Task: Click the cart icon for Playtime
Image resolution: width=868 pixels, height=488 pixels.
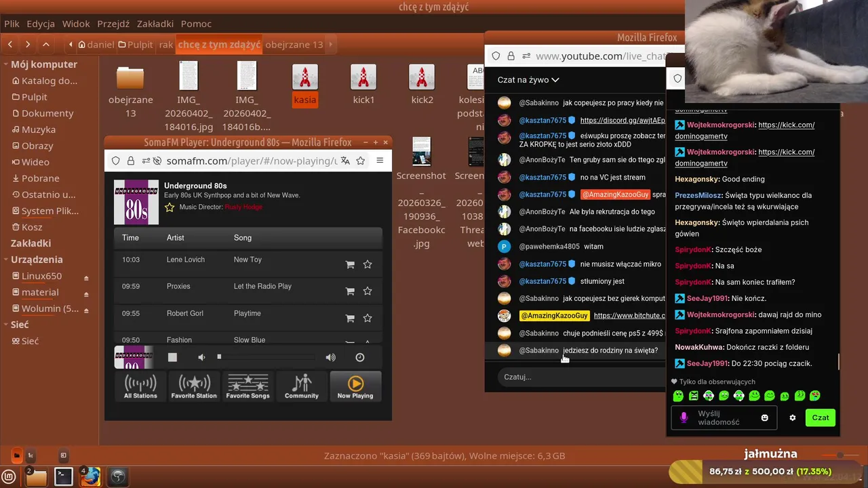Action: 350,318
